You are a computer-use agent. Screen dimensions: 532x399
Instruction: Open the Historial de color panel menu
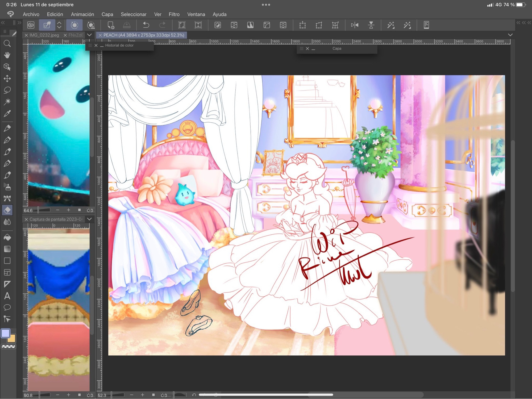tap(90, 45)
